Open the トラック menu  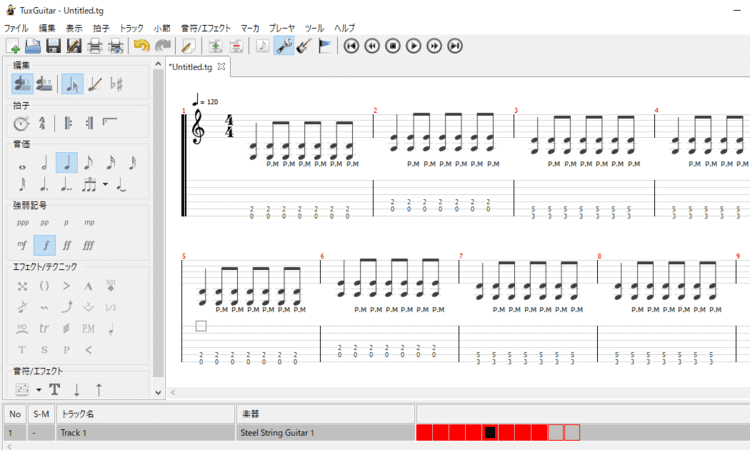point(131,28)
